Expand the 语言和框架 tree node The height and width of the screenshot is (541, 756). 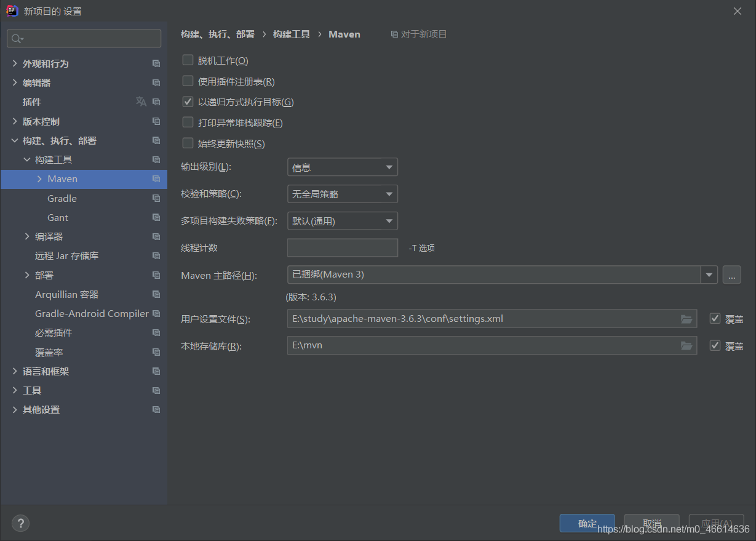pos(15,371)
